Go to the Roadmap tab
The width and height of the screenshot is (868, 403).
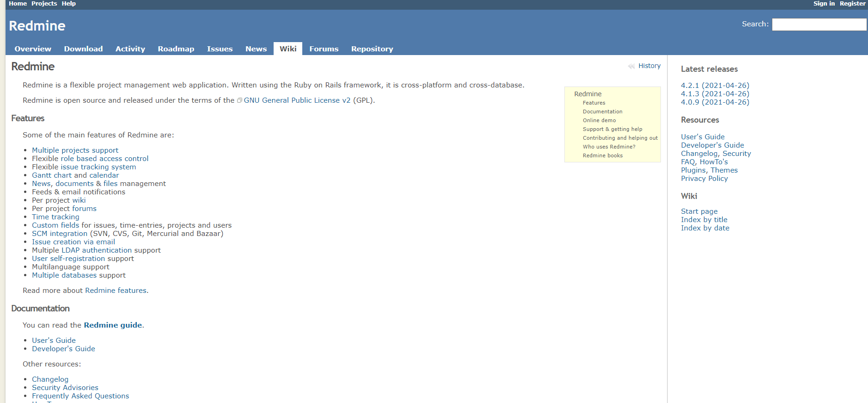pos(176,49)
